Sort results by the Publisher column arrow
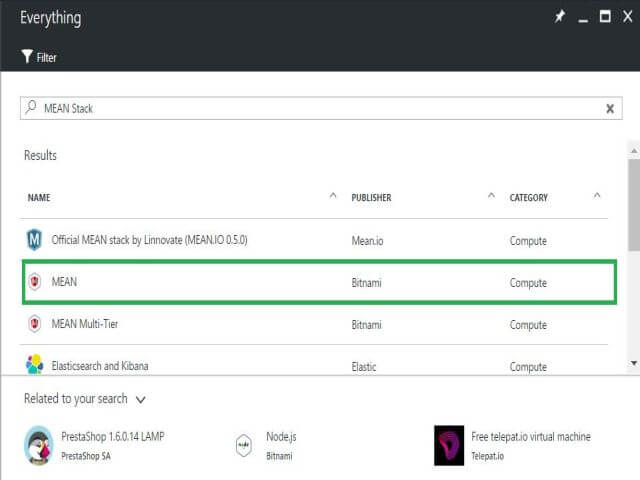Viewport: 640px width, 480px height. tap(491, 196)
